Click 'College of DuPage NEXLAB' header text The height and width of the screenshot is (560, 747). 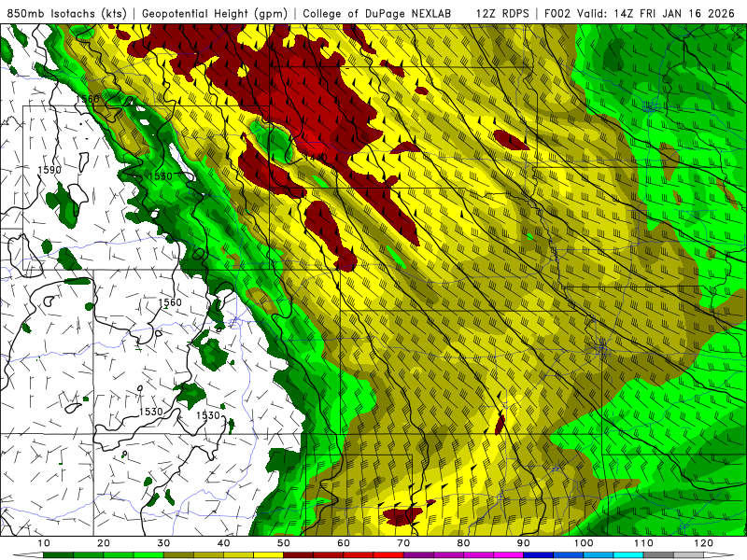click(x=377, y=13)
